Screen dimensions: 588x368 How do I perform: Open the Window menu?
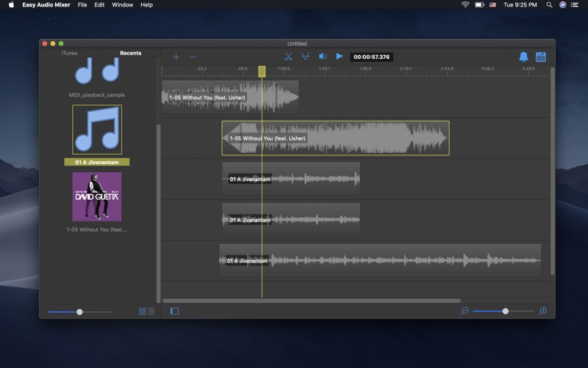point(122,4)
